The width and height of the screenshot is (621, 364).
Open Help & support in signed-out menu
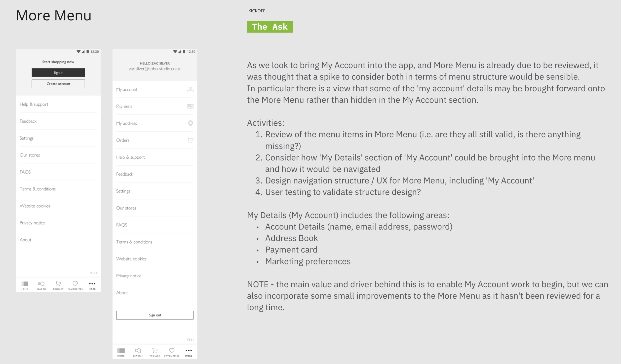(x=34, y=104)
